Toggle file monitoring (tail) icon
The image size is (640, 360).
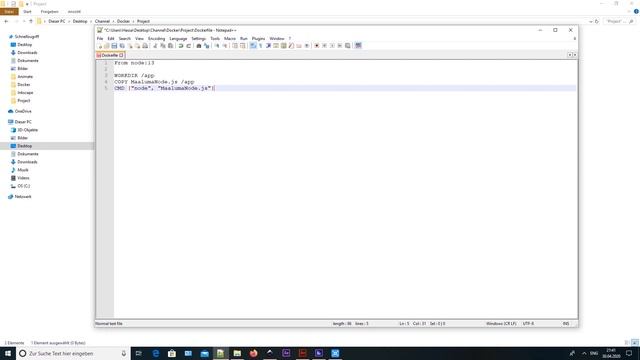tap(307, 46)
